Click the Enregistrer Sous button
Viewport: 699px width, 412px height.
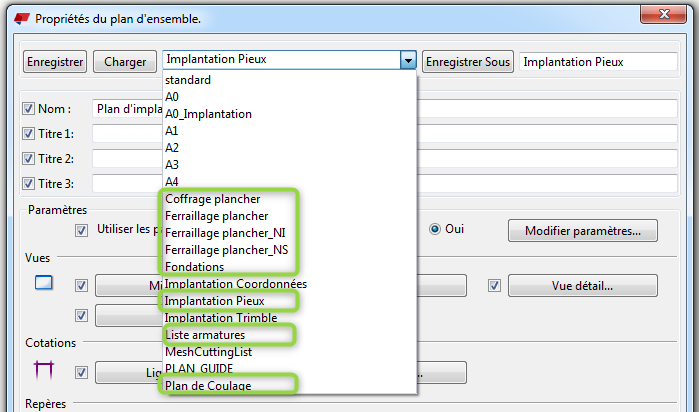coord(468,61)
